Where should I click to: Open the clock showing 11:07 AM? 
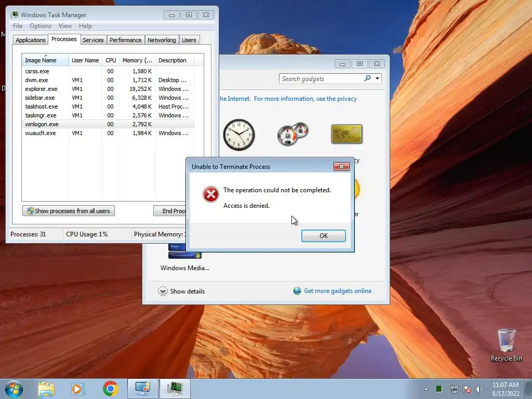(506, 389)
